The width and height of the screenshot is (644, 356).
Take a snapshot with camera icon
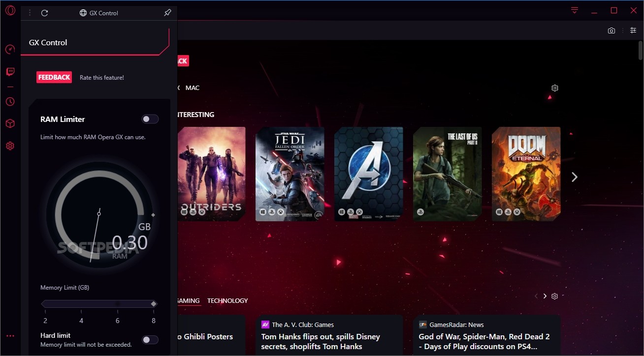(612, 30)
